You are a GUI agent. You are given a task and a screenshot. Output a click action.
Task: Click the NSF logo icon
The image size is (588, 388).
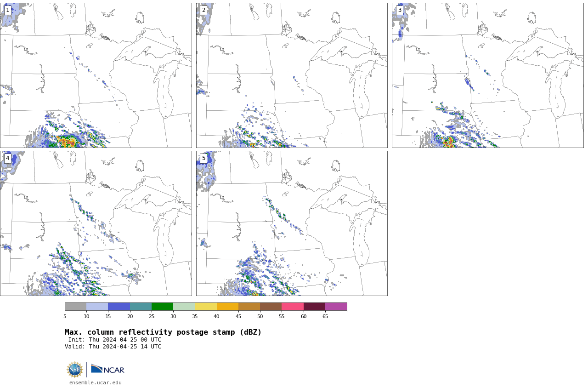click(x=75, y=370)
